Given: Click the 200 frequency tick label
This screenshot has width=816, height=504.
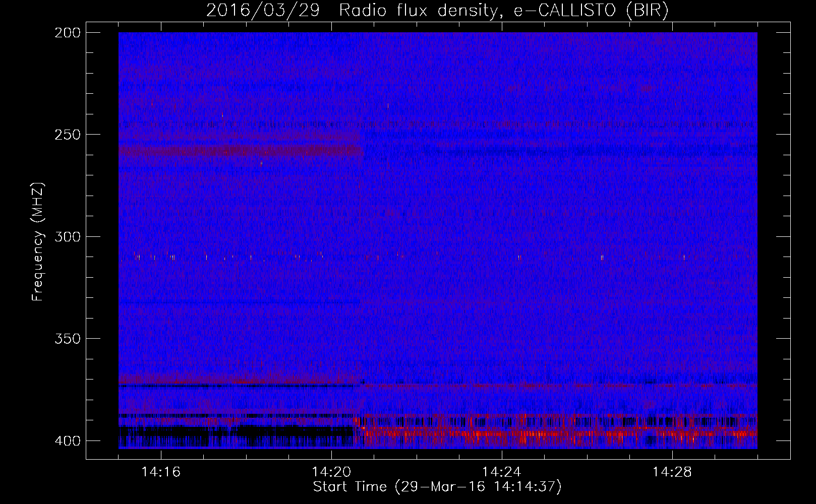Looking at the screenshot, I should 67,32.
